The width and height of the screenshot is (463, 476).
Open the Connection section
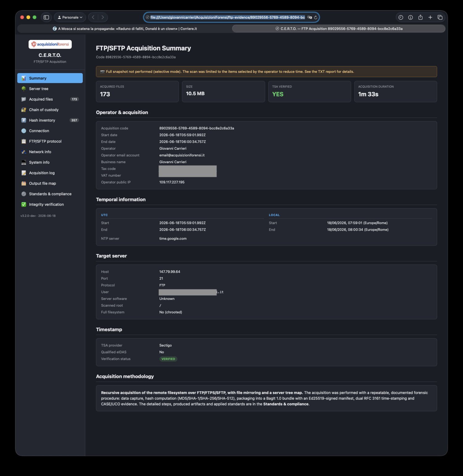pyautogui.click(x=50, y=131)
